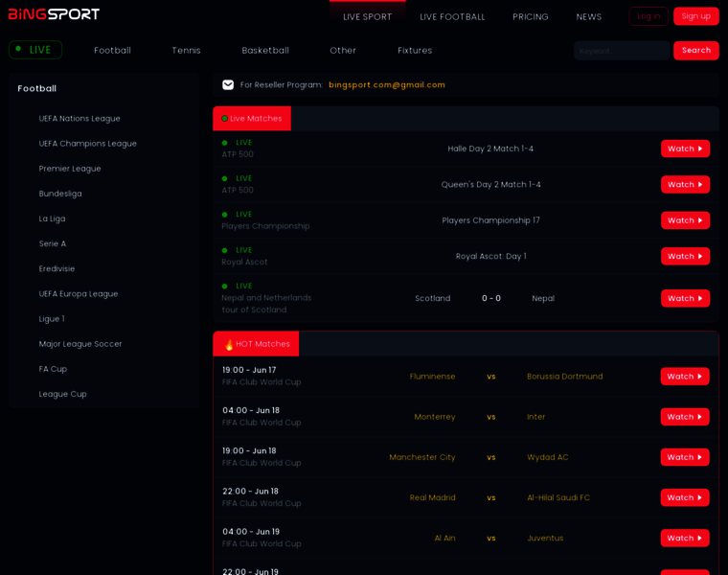Focus the Keyword search field

(x=622, y=51)
